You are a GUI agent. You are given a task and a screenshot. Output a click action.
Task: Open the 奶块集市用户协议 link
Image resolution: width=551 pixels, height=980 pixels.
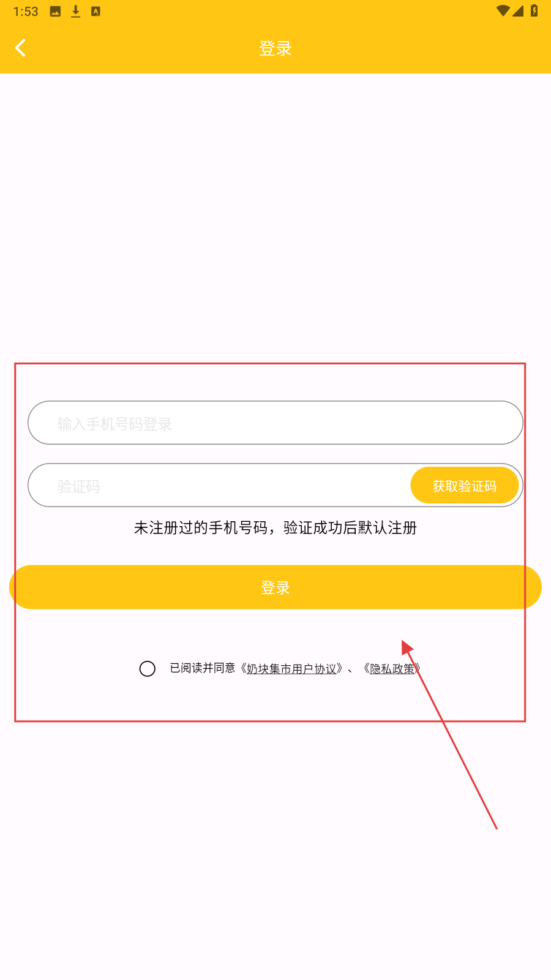point(291,669)
